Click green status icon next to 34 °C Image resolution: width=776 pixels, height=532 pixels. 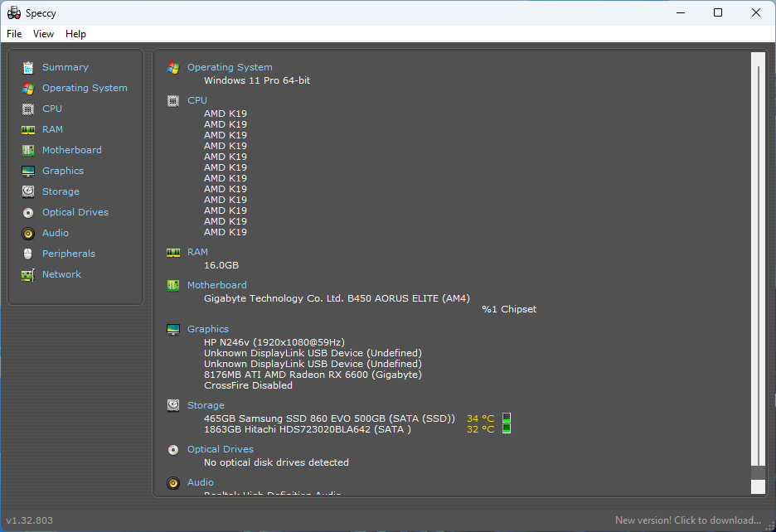point(507,418)
